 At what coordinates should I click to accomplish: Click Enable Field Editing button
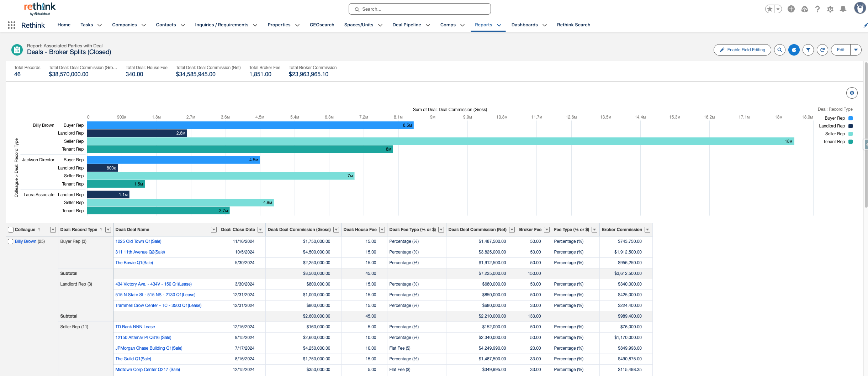(x=742, y=50)
